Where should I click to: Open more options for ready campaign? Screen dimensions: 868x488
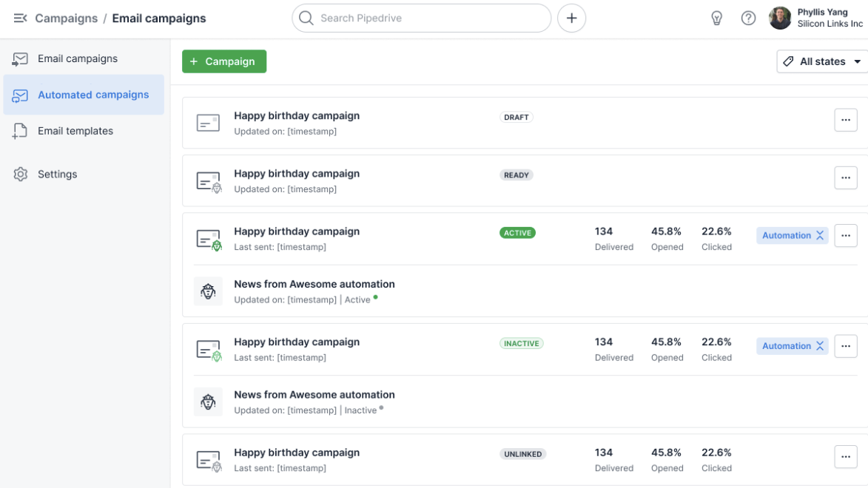[845, 177]
